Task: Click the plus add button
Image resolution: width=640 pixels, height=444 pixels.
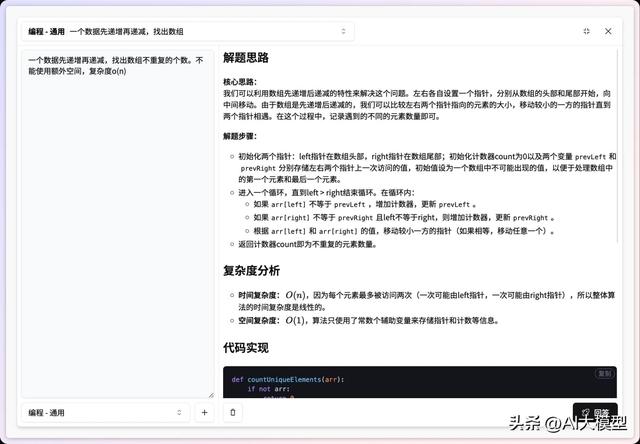Action: pos(204,413)
